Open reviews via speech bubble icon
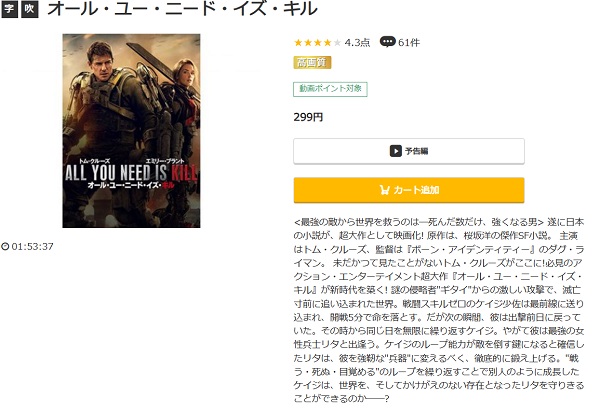 (x=387, y=42)
